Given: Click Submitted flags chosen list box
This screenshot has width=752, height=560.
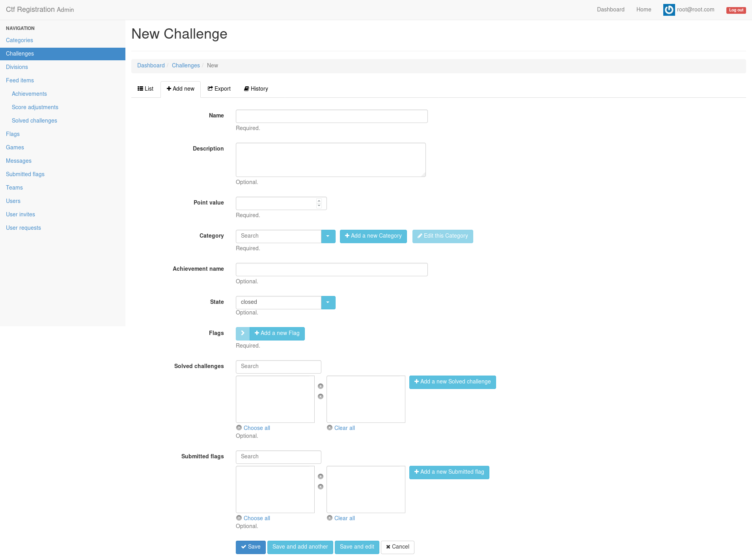Looking at the screenshot, I should coord(366,489).
